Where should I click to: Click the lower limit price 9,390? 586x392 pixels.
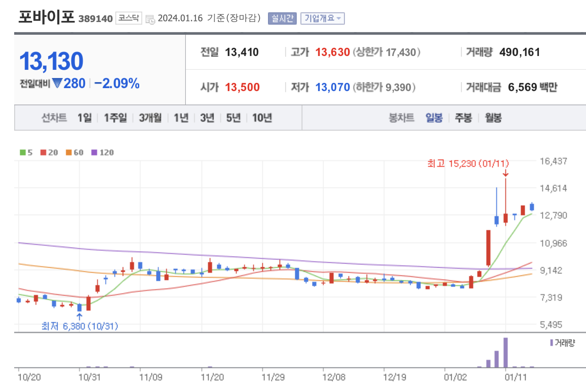398,87
